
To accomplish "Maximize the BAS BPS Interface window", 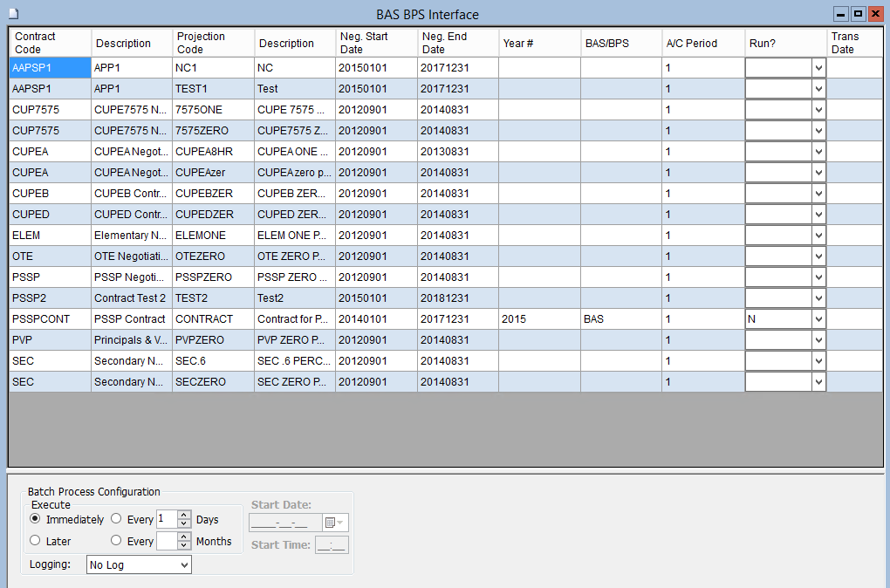I will click(x=858, y=14).
